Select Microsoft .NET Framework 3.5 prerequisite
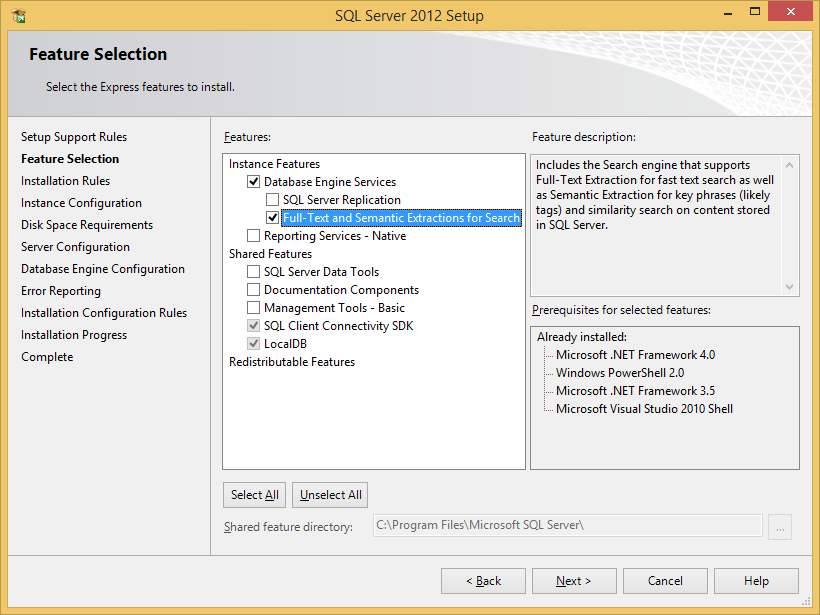The width and height of the screenshot is (820, 615). coord(635,391)
